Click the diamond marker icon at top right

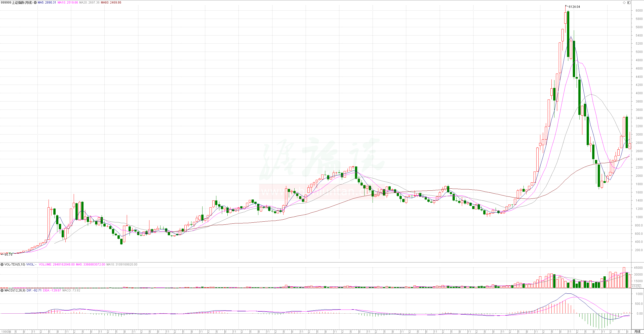[624, 3]
